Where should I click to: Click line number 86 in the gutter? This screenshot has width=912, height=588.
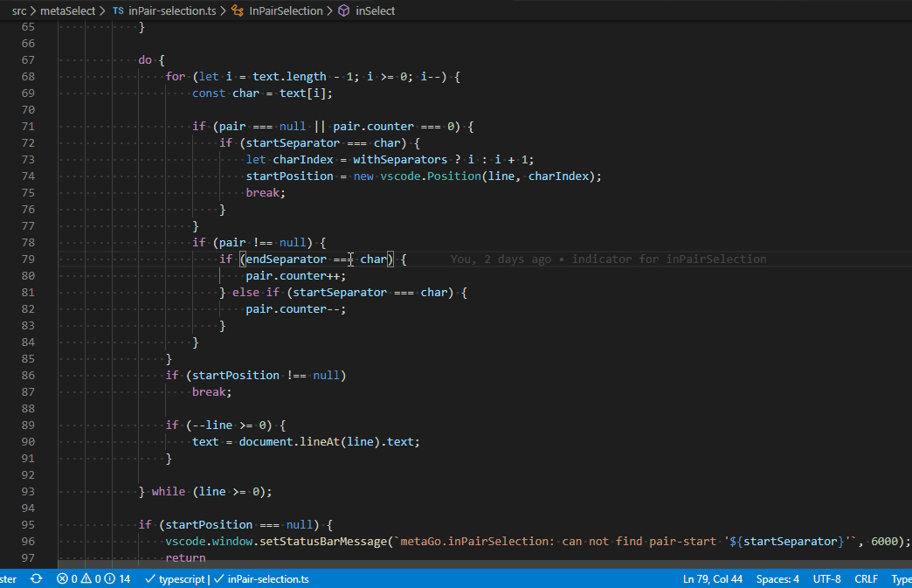click(x=28, y=375)
